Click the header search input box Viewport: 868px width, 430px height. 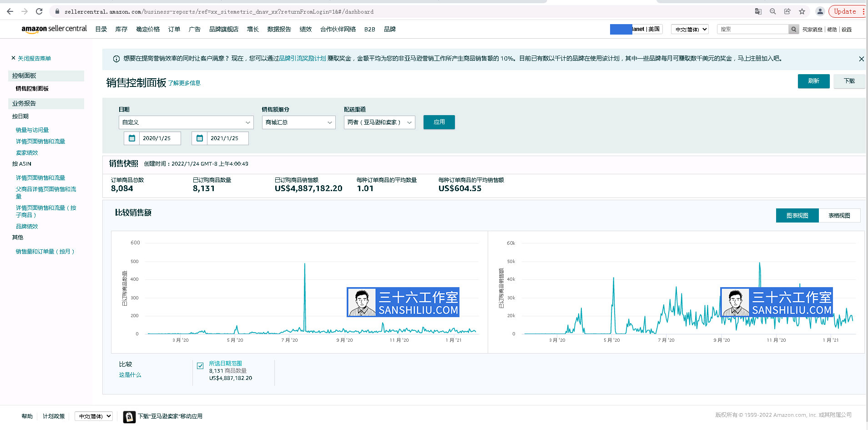(753, 29)
